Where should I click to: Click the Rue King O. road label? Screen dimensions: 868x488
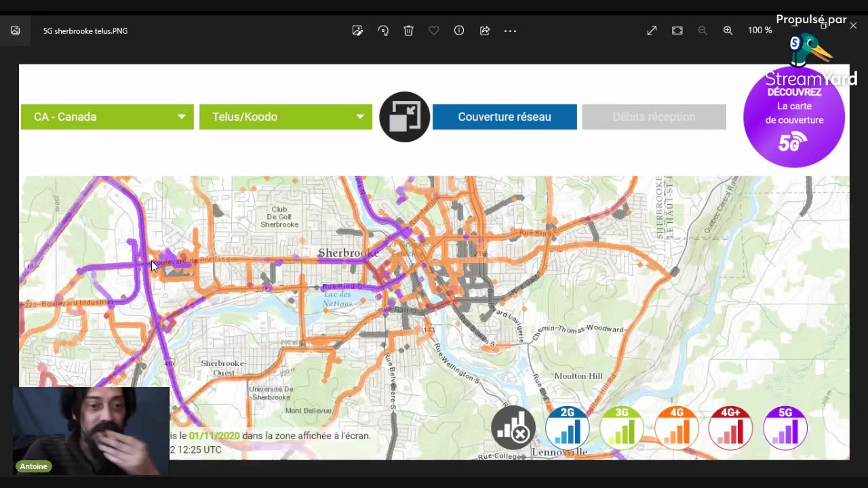(x=344, y=287)
